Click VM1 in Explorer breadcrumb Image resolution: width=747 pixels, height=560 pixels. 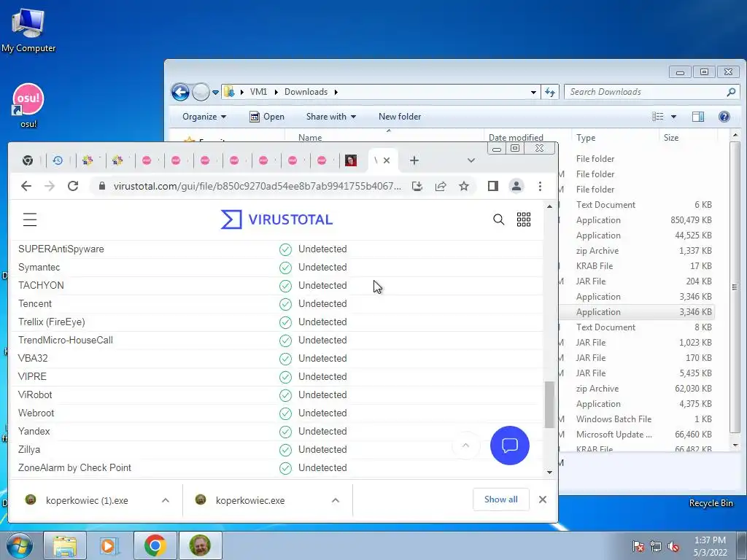click(x=259, y=92)
